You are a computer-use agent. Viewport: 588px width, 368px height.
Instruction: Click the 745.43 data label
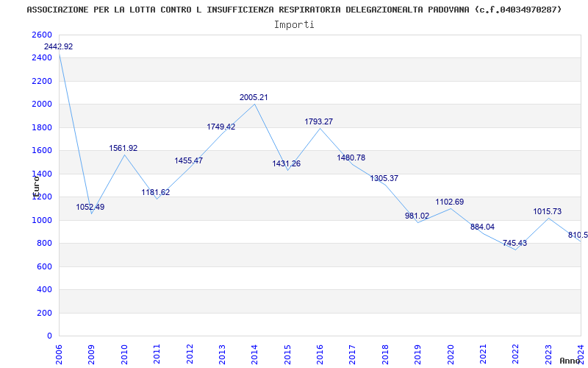coord(515,243)
